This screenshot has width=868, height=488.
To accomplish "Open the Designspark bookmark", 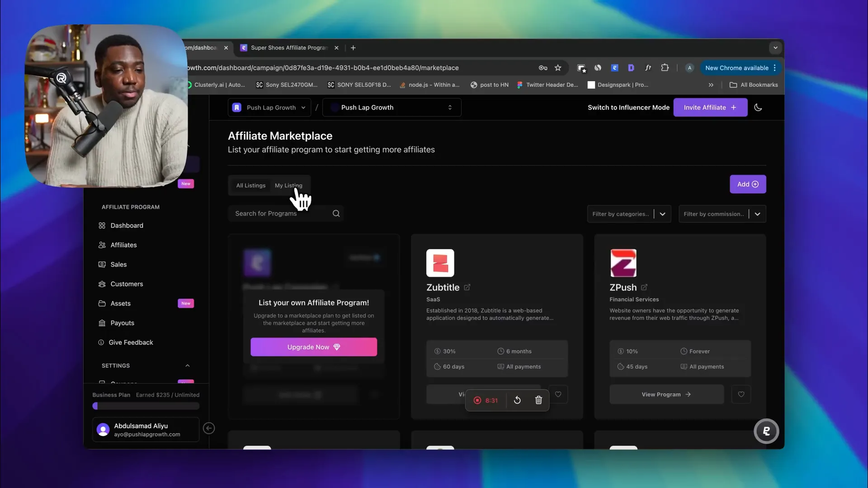I will tap(618, 85).
